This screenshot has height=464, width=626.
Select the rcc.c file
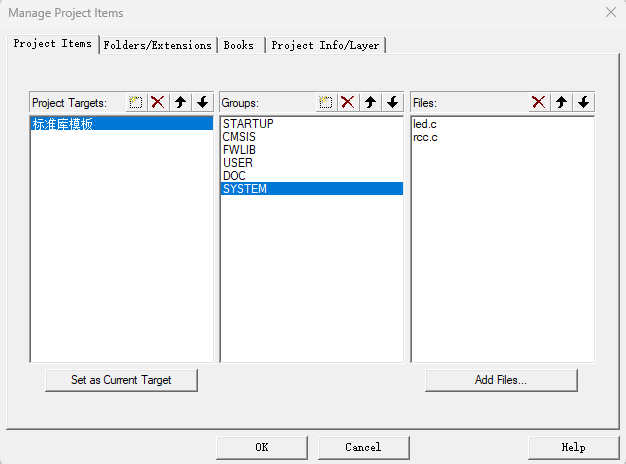click(x=503, y=137)
